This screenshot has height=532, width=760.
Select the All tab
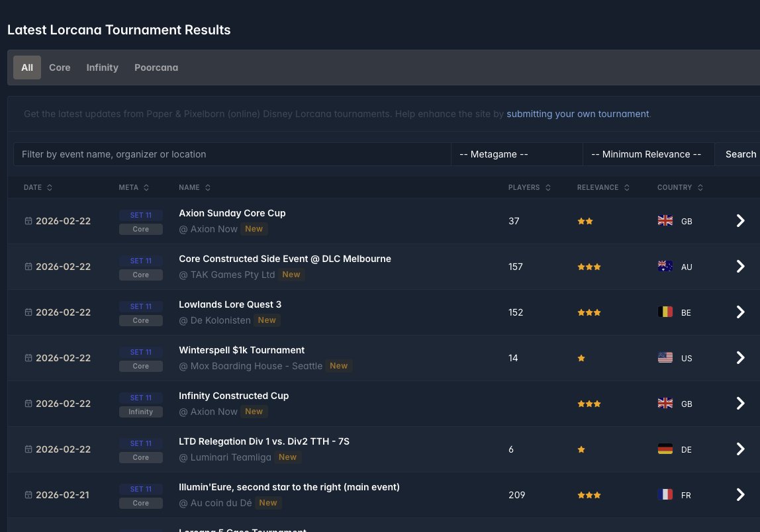pos(27,67)
